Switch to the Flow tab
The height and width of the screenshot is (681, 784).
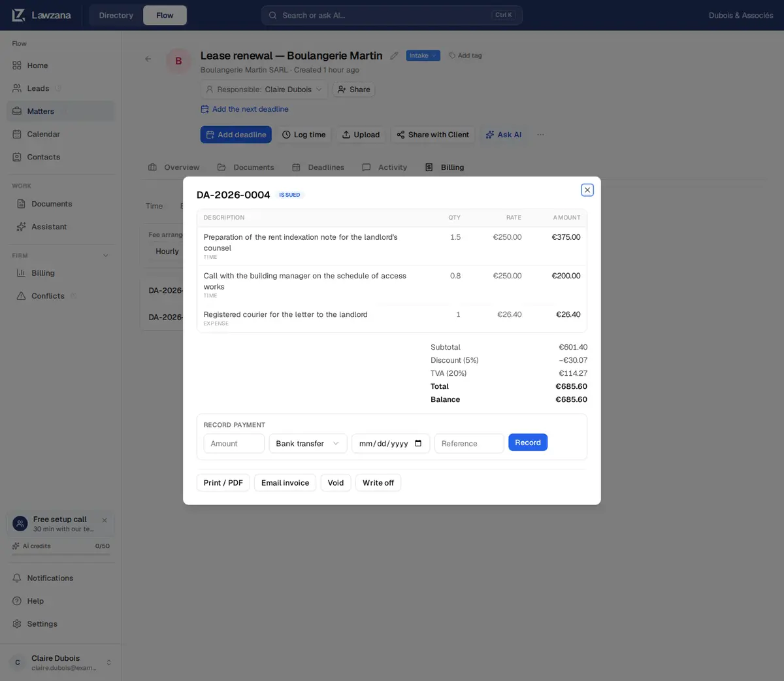[x=165, y=15]
